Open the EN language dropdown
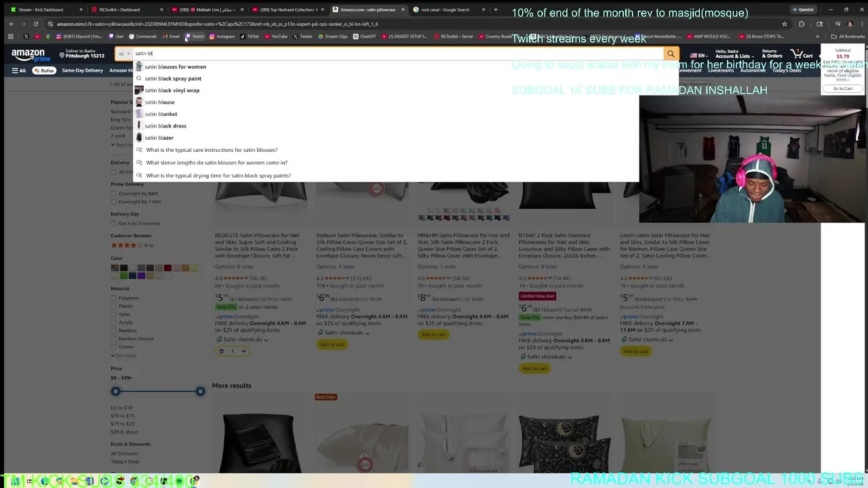This screenshot has height=488, width=868. pos(698,55)
